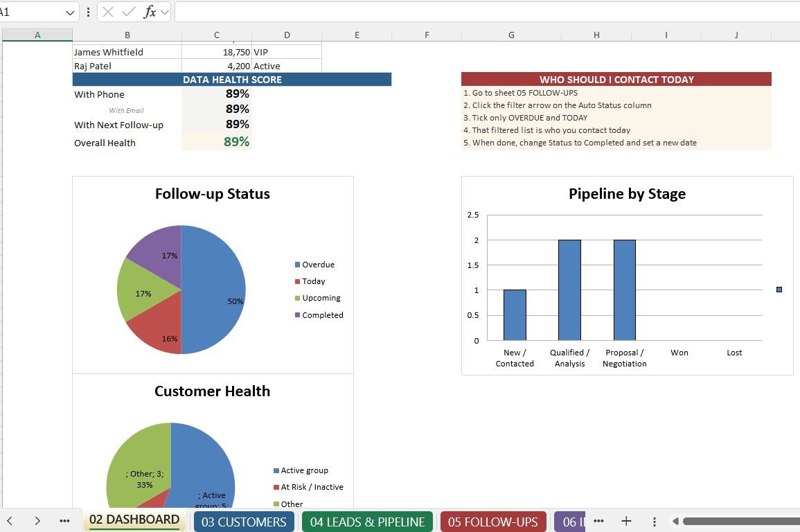Select column A header
The width and height of the screenshot is (800, 532).
pos(37,35)
